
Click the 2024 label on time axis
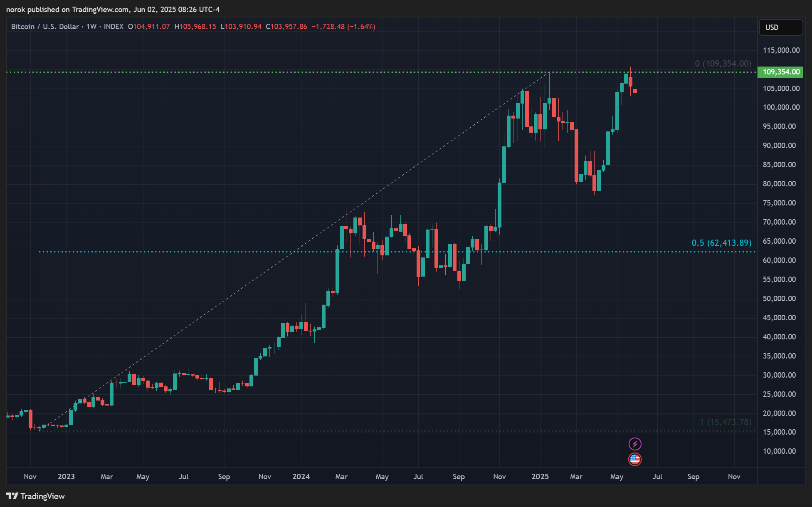click(301, 477)
